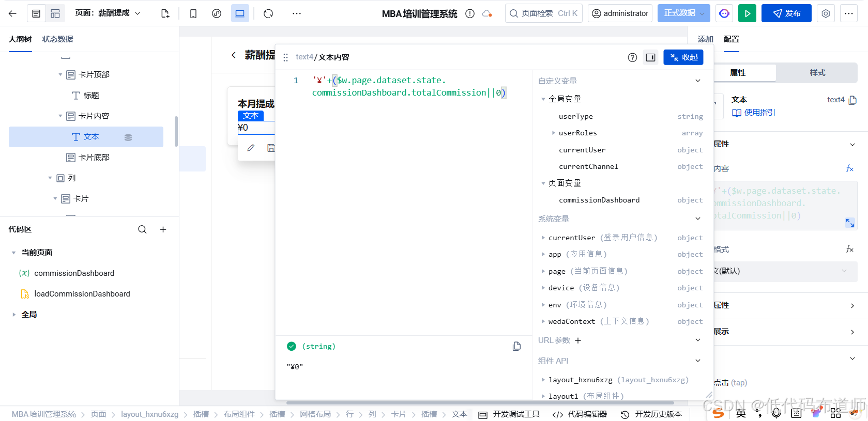Screen dimensions: 868x421
Task: Collapse the 卡片顶部 tree node
Action: [x=60, y=75]
